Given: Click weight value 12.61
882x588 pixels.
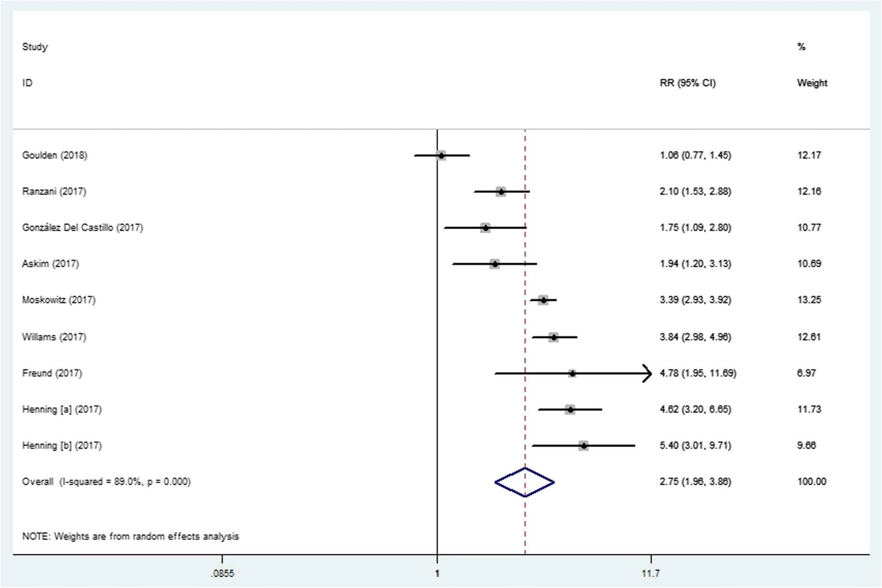Looking at the screenshot, I should (809, 337).
